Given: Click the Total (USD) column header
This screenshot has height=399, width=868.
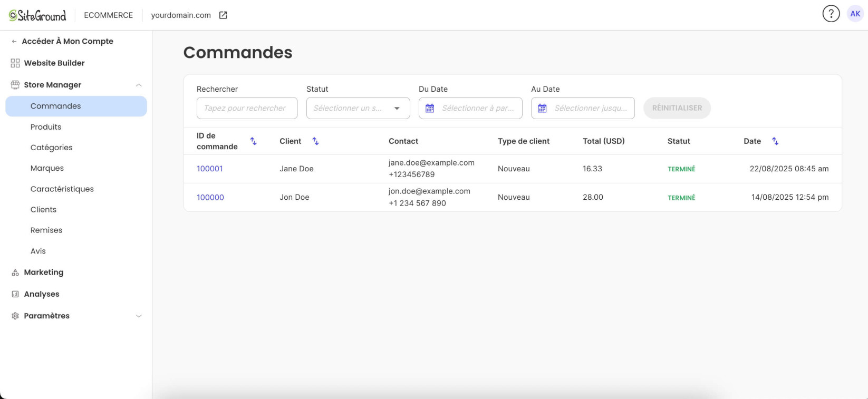Looking at the screenshot, I should point(604,141).
